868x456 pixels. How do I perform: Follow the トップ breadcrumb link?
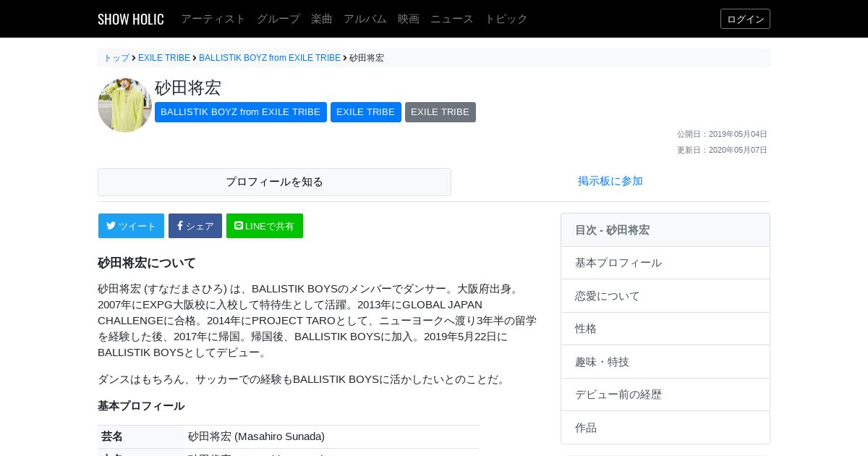[116, 58]
